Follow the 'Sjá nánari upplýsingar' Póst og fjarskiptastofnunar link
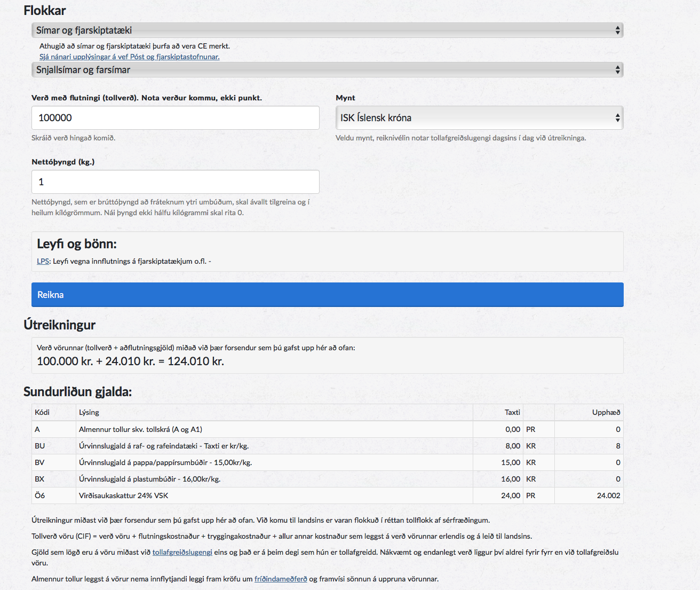Screen dimensions: 700x590 tap(129, 57)
